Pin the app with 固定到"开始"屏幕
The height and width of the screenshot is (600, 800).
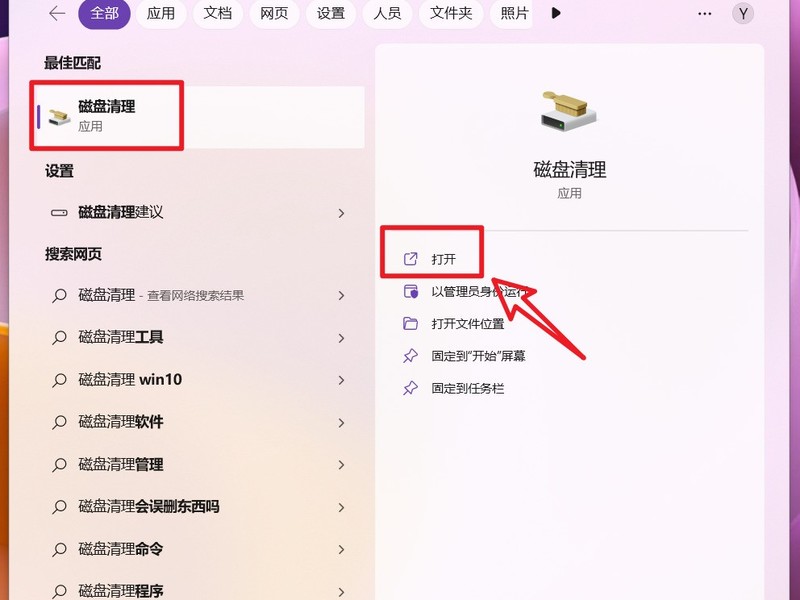[x=464, y=356]
